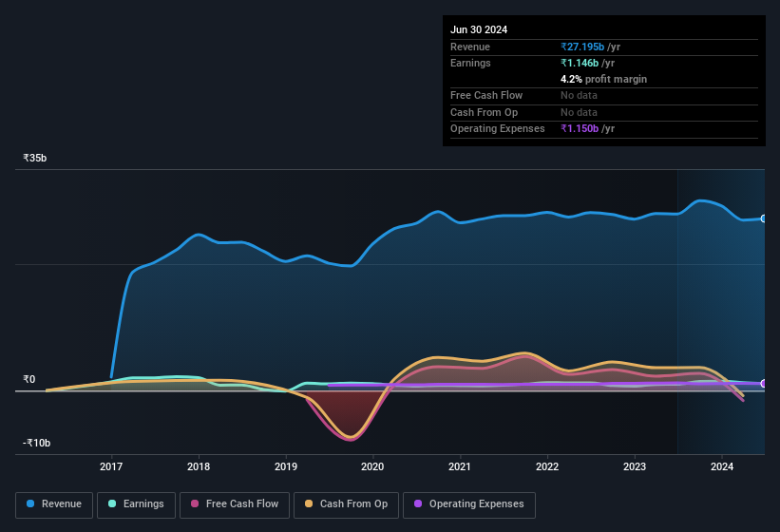Click the 2019 x-axis label

pyautogui.click(x=286, y=466)
